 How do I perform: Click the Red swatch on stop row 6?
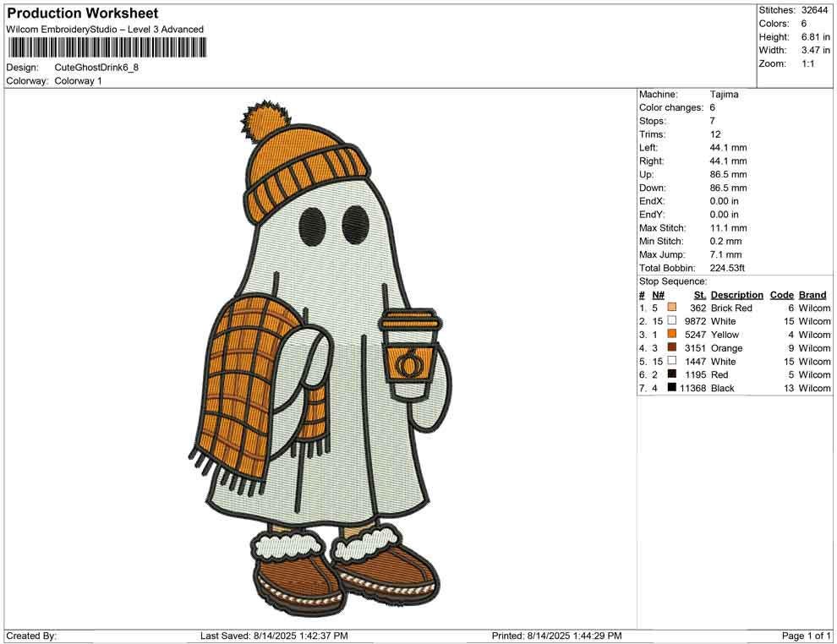pyautogui.click(x=672, y=374)
